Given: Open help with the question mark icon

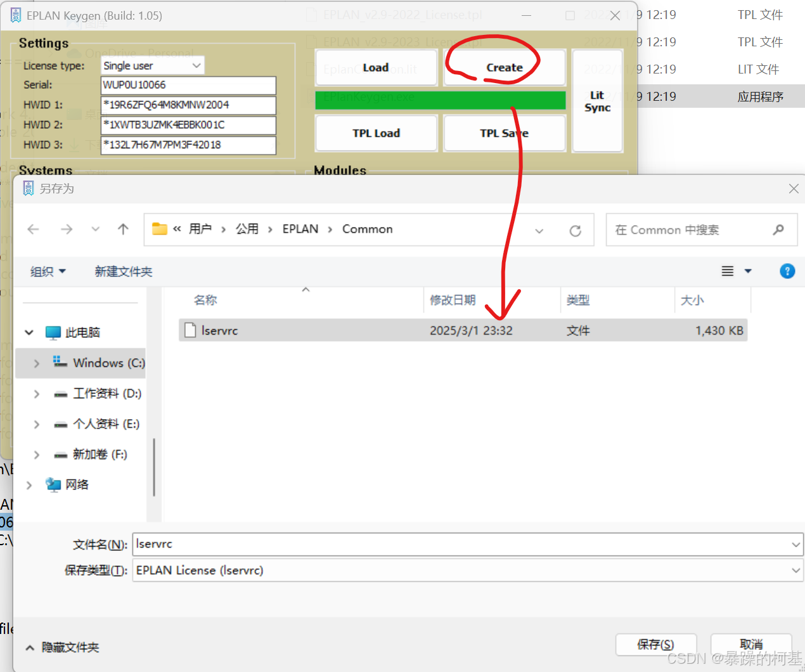Looking at the screenshot, I should tap(787, 271).
